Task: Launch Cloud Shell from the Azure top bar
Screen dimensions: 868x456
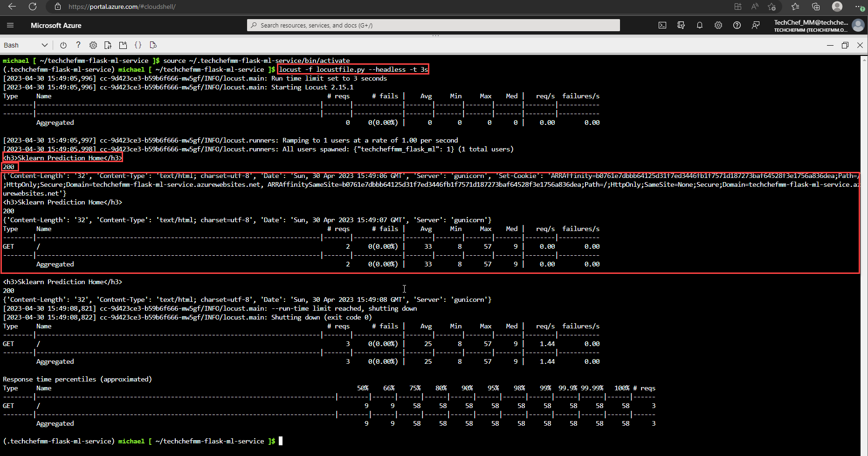Action: pyautogui.click(x=662, y=25)
